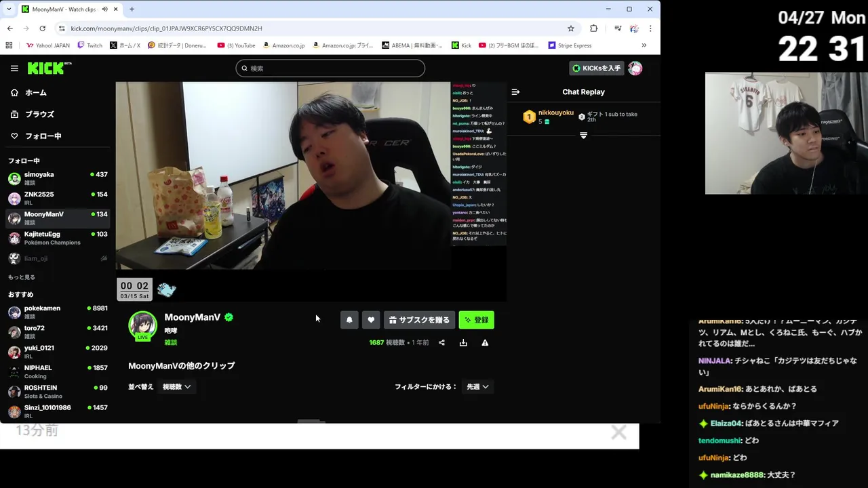This screenshot has width=868, height=488.
Task: Reload the page in Chrome
Action: 42,28
